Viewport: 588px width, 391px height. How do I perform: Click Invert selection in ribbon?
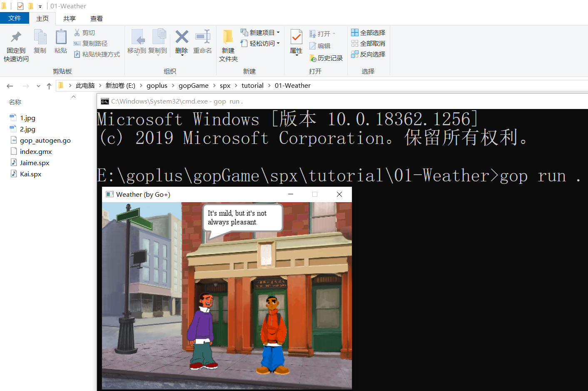(x=368, y=54)
